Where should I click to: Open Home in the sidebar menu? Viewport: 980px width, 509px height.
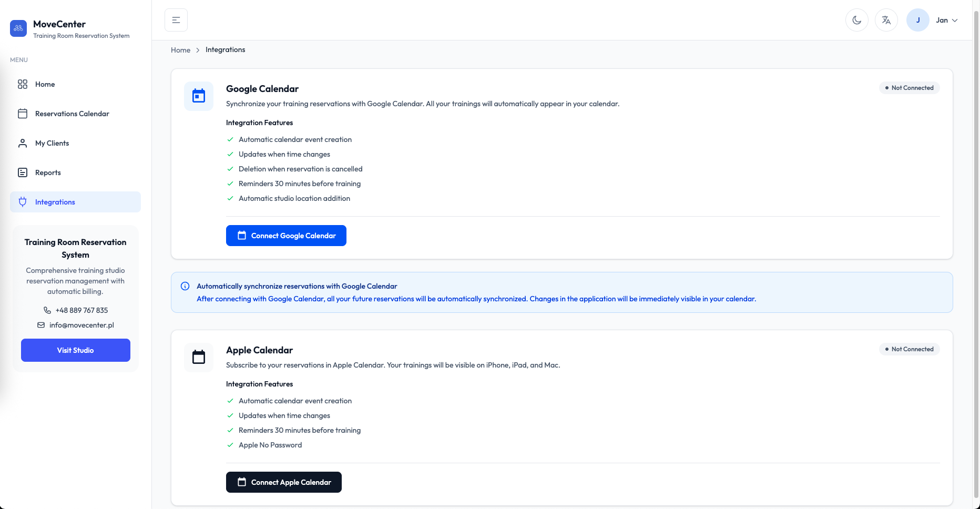click(x=75, y=84)
